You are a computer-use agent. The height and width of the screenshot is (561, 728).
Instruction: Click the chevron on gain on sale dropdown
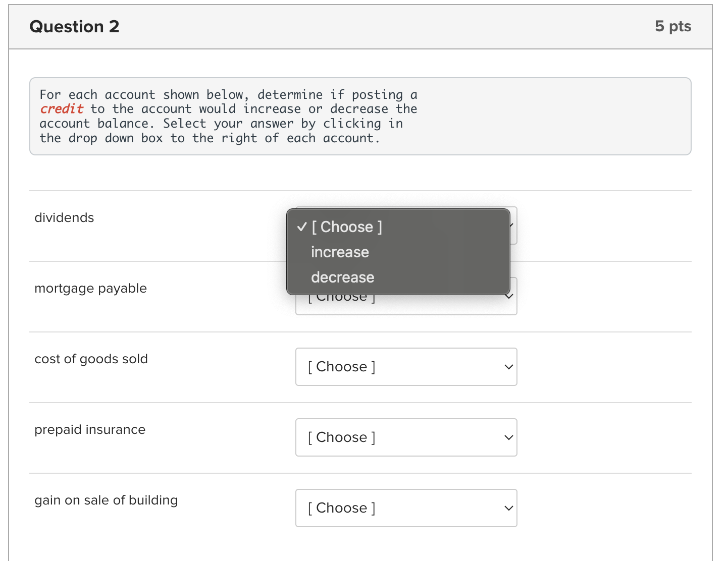[508, 508]
